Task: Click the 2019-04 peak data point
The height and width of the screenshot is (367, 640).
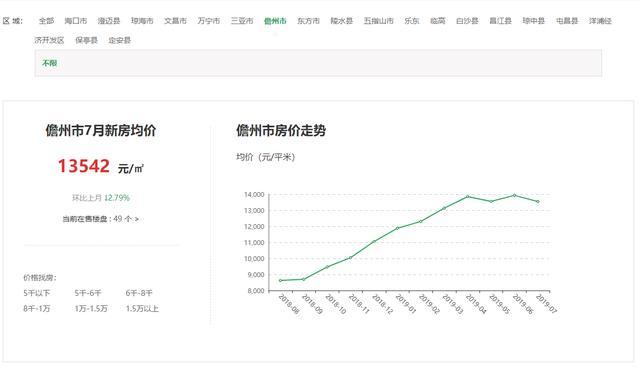Action: pos(468,196)
